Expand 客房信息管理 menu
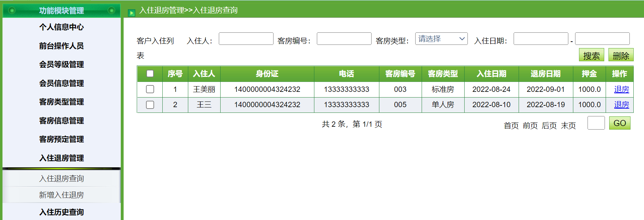 click(61, 121)
